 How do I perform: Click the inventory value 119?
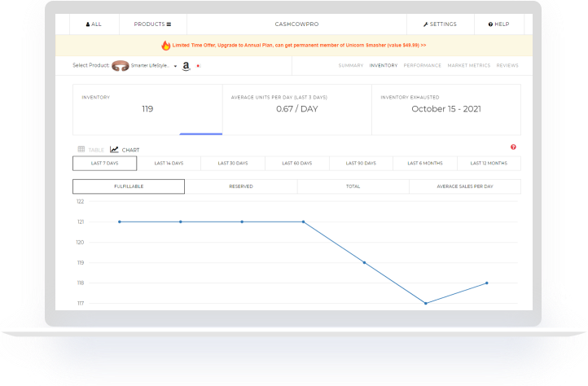(x=147, y=109)
